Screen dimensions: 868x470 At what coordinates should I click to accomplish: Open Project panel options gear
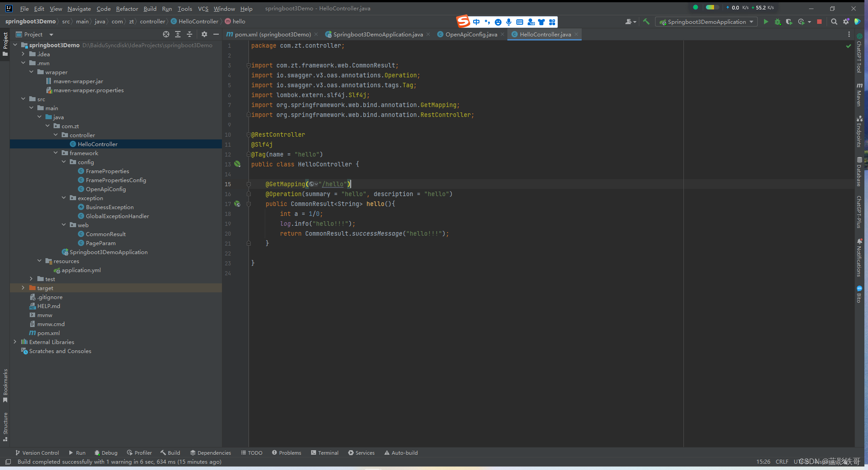[x=204, y=34]
